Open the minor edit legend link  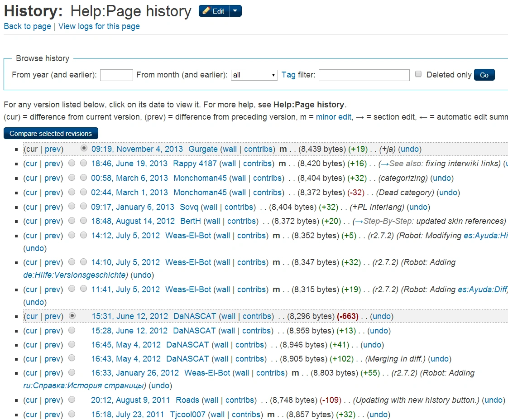click(x=333, y=117)
